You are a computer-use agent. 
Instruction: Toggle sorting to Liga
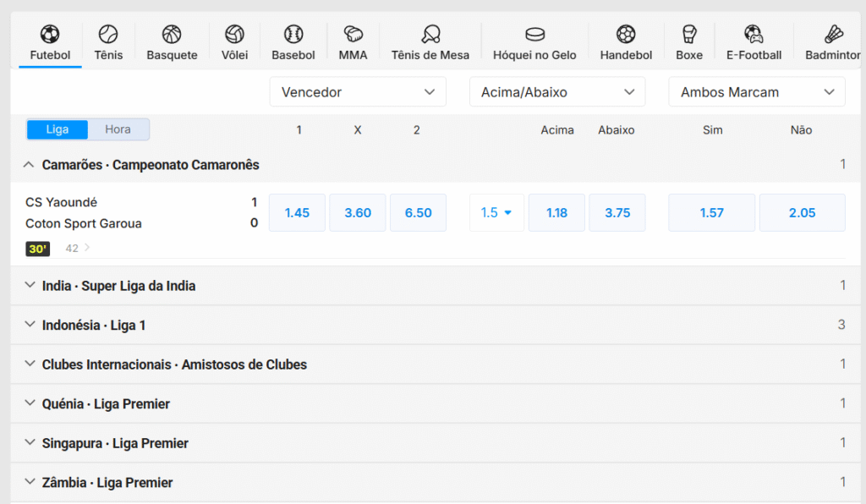point(58,129)
